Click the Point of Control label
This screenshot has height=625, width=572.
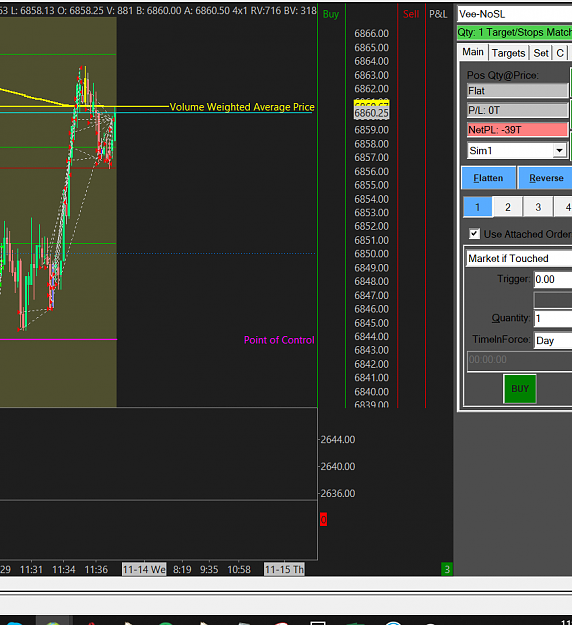point(279,340)
